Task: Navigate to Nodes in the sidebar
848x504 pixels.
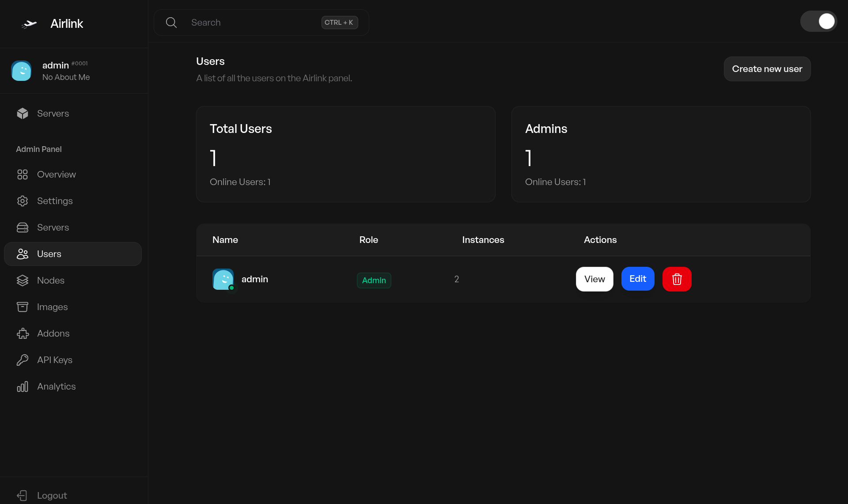Action: [x=73, y=280]
